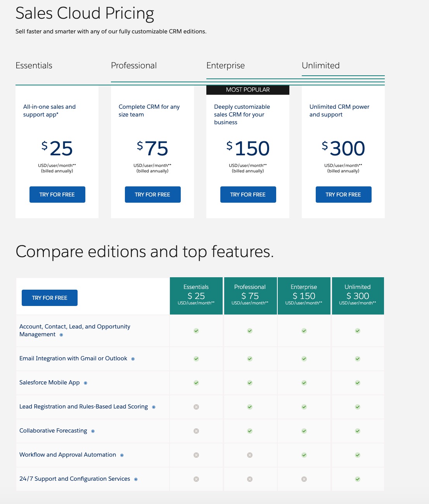Click Enterprise checkmark for Account Management row
This screenshot has width=429, height=504.
(x=304, y=331)
